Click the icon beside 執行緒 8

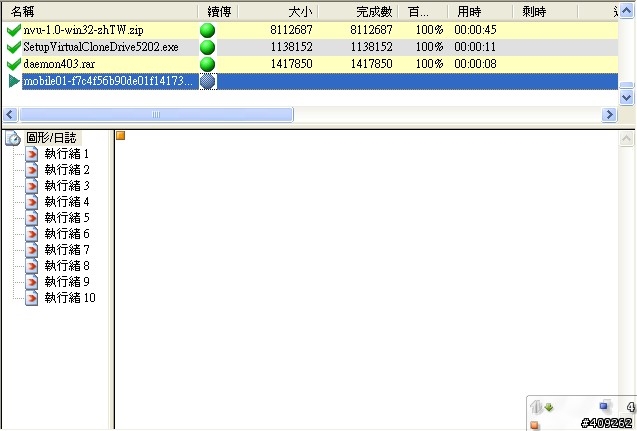[x=32, y=266]
